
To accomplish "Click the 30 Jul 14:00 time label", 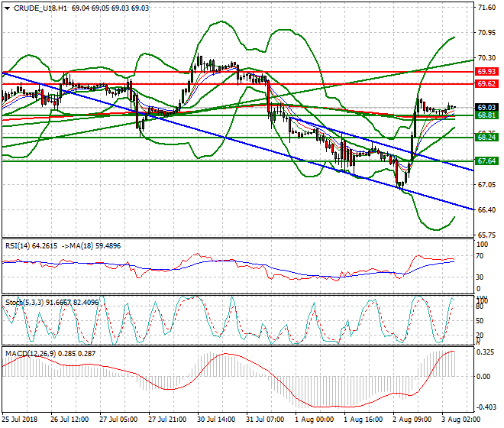I will coord(216,420).
